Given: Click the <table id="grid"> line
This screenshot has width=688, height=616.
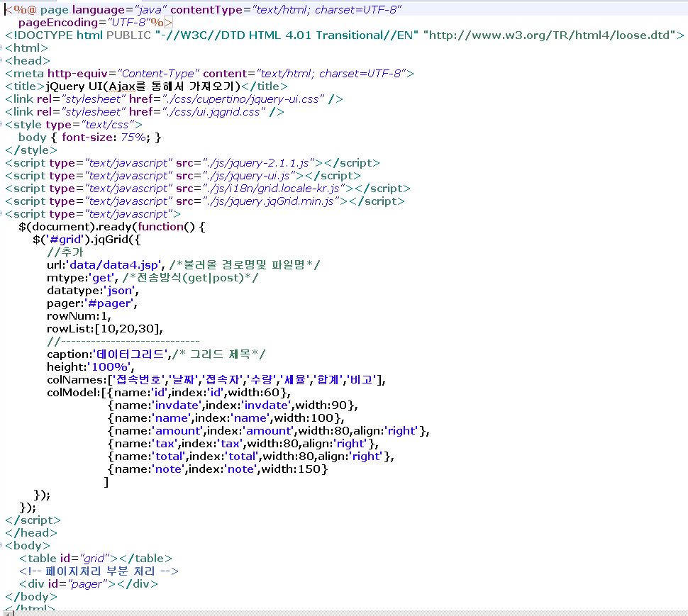Looking at the screenshot, I should click(x=96, y=558).
